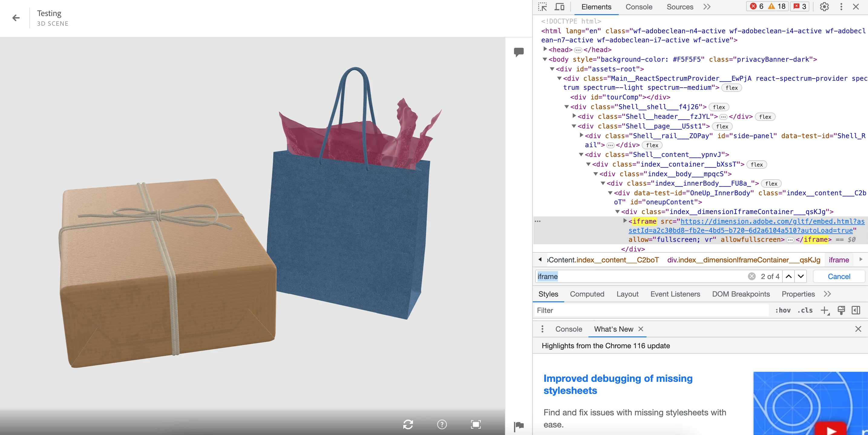
Task: Open the Computed styles tab
Action: (587, 294)
